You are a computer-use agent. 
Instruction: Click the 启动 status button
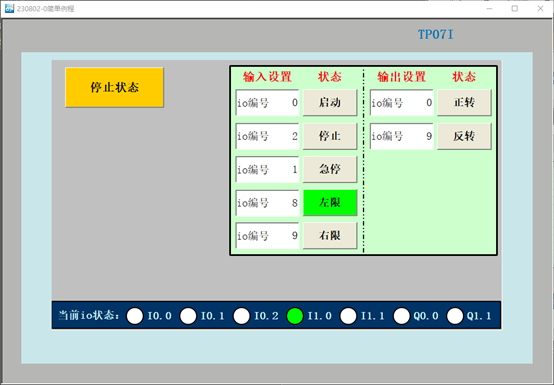tap(330, 102)
